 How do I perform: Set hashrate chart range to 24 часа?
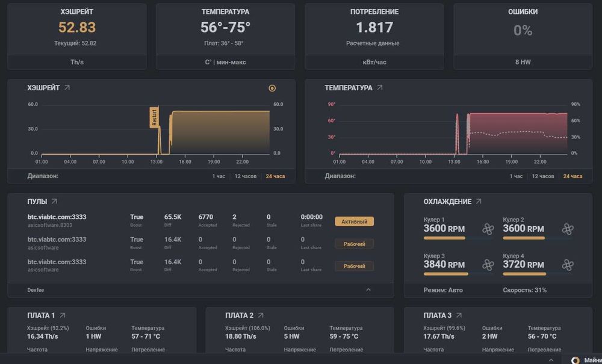click(275, 176)
